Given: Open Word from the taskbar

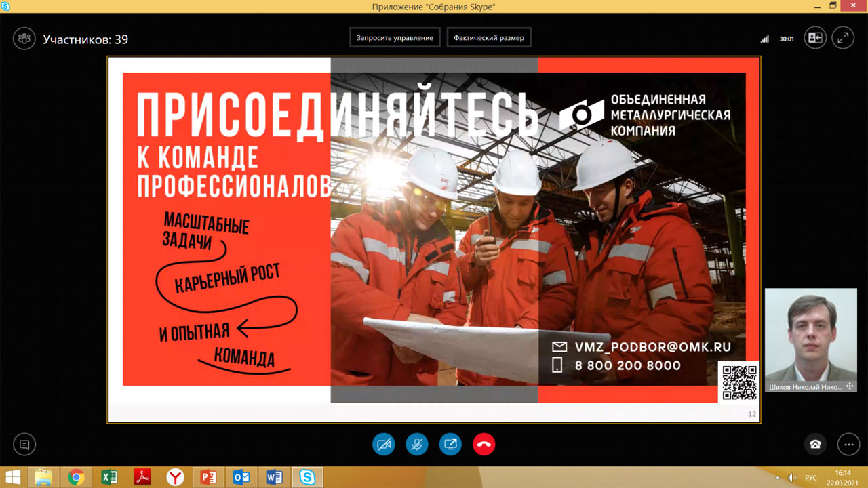Looking at the screenshot, I should 274,477.
